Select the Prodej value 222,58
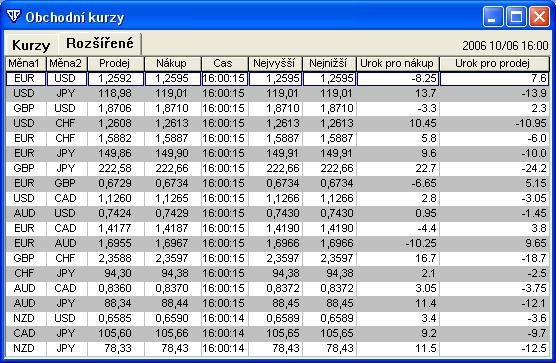This screenshot has height=363, width=556. pos(116,168)
